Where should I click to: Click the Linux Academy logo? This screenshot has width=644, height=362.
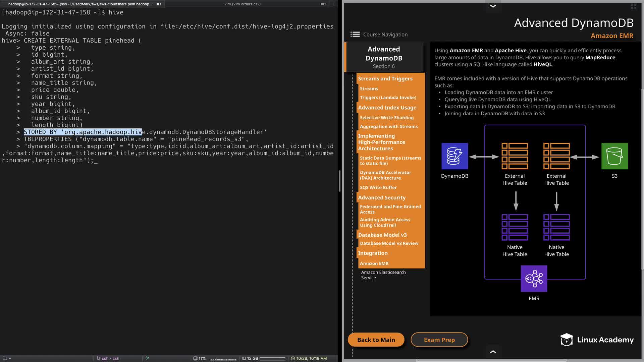click(597, 340)
